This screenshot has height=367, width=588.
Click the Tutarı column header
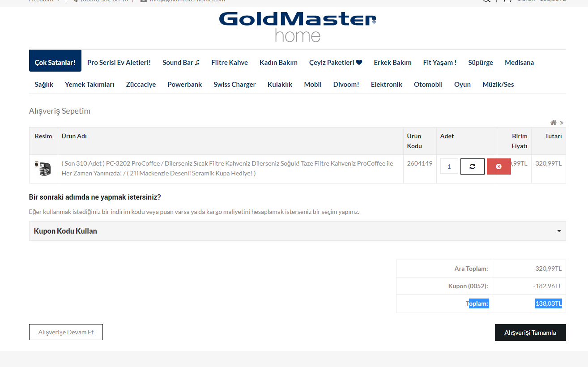(x=553, y=136)
